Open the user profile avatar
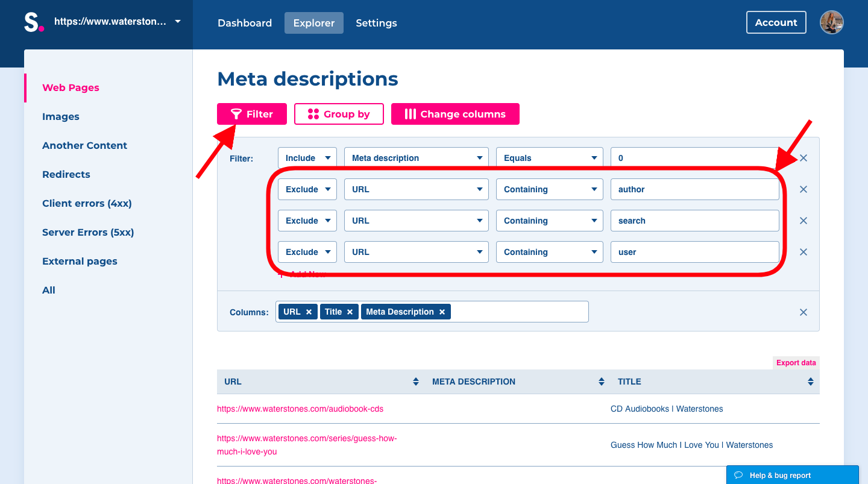 point(832,22)
